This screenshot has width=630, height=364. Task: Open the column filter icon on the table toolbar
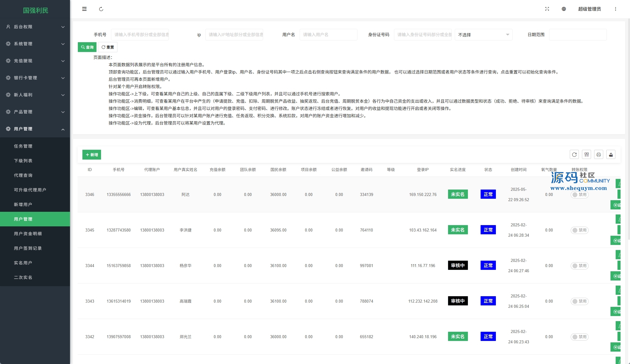586,155
